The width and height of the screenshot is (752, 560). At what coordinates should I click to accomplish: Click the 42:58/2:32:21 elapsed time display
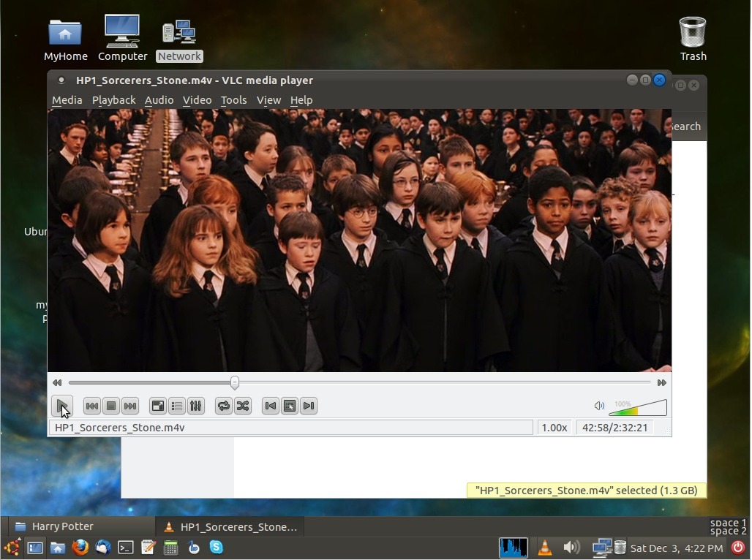[614, 428]
